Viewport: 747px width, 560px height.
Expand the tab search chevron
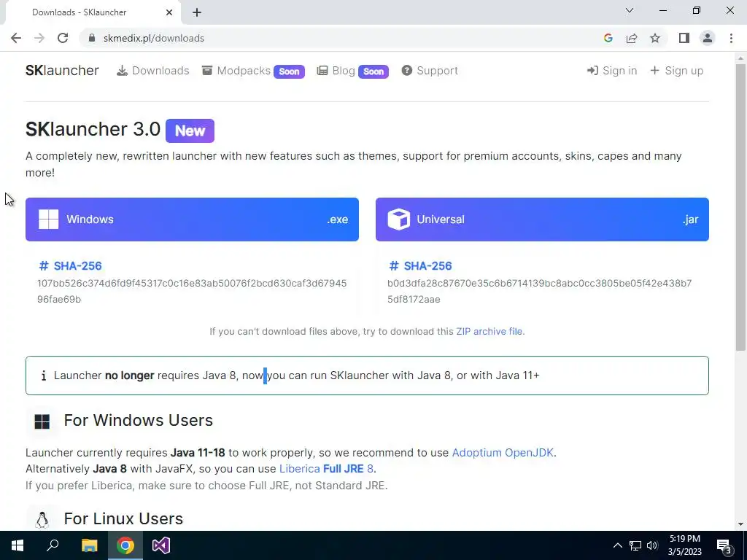click(630, 10)
